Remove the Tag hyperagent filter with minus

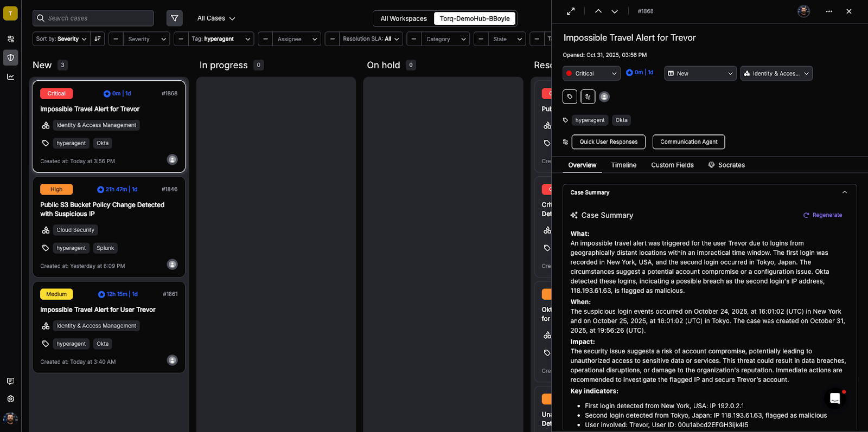pyautogui.click(x=181, y=39)
